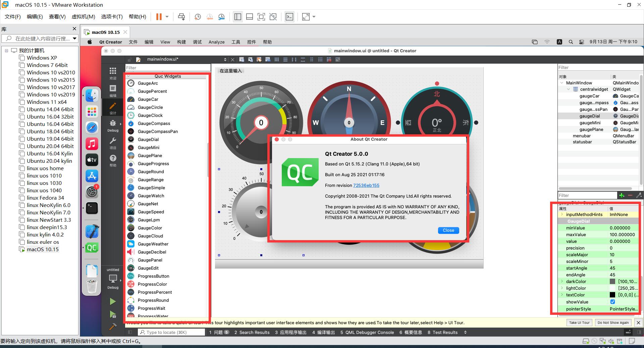Close the About Qt Creator dialog

[x=448, y=230]
